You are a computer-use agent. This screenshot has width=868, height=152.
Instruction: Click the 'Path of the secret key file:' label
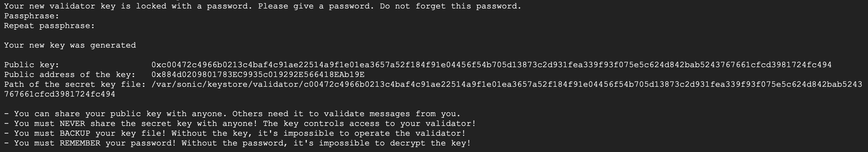click(x=75, y=84)
